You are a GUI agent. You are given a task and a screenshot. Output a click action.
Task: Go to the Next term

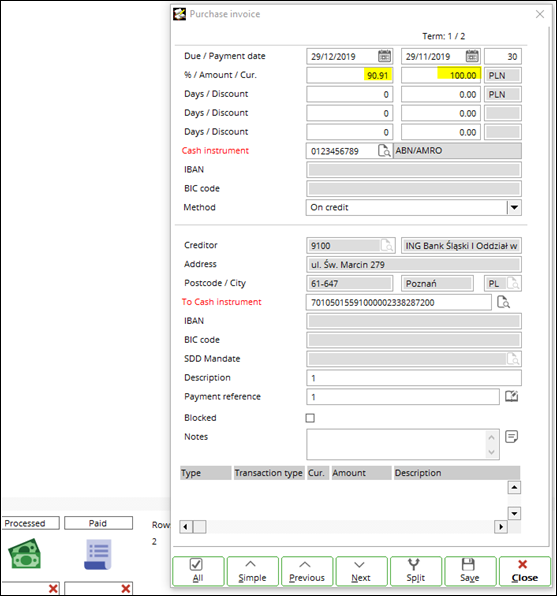pos(361,571)
